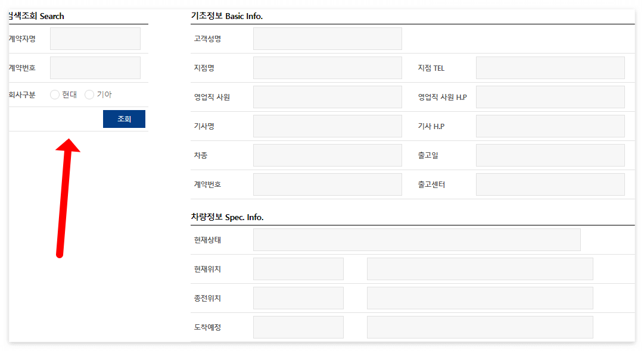Click the 영업직 사원 H.P input field

click(x=550, y=96)
